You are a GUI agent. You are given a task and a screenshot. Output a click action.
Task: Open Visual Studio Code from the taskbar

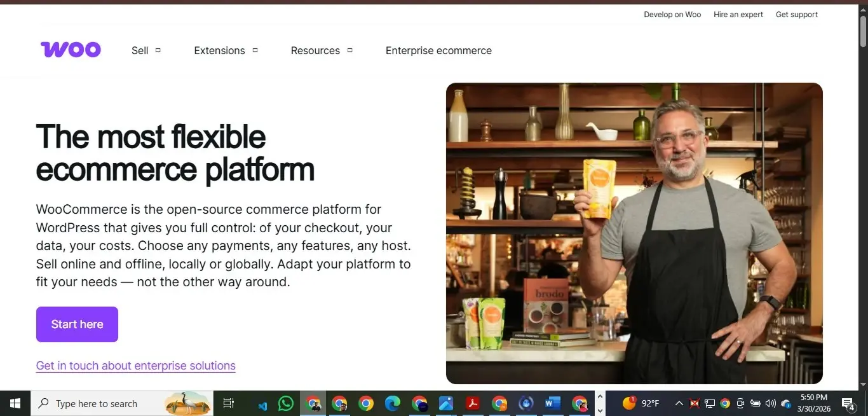pyautogui.click(x=262, y=403)
